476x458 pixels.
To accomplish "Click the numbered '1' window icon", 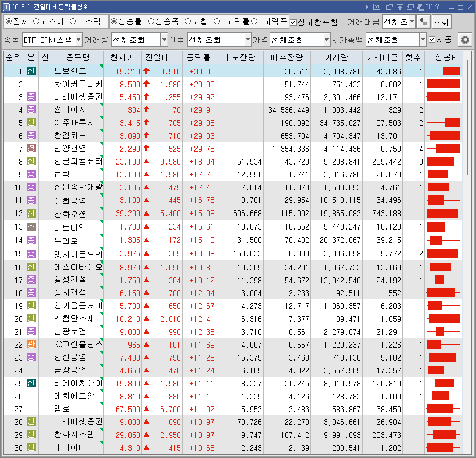I will tap(6, 7).
